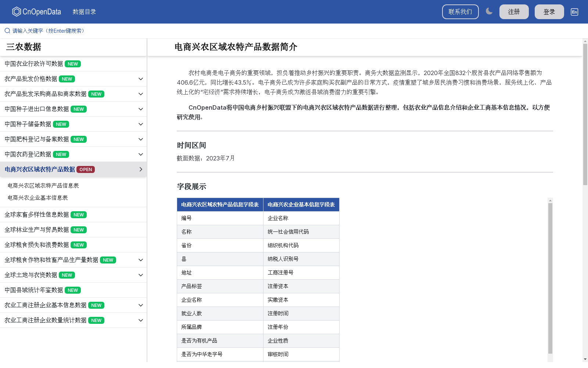Expand 中国农药登记数据 chevron
The image size is (588, 368).
140,154
